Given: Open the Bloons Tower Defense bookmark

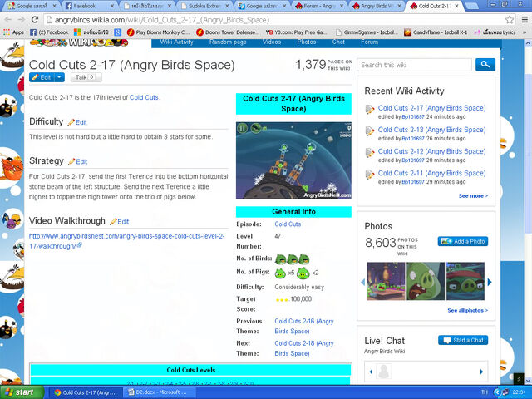Looking at the screenshot, I should (228, 32).
